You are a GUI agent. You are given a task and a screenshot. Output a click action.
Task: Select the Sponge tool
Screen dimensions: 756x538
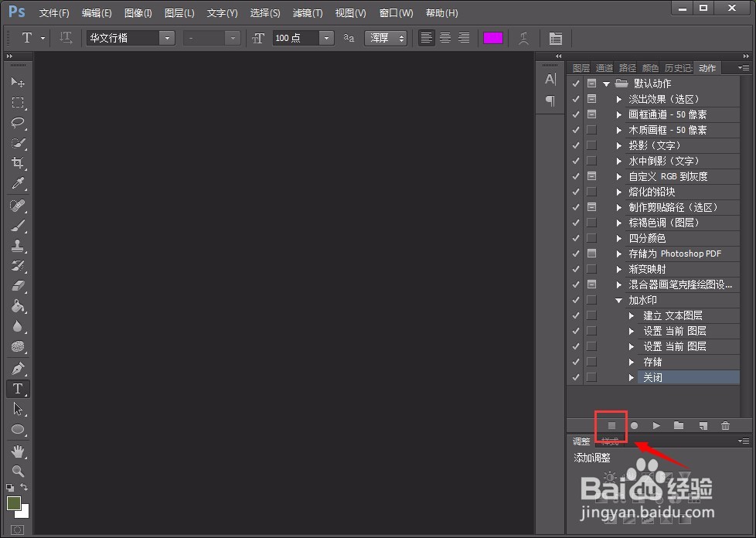click(x=18, y=346)
